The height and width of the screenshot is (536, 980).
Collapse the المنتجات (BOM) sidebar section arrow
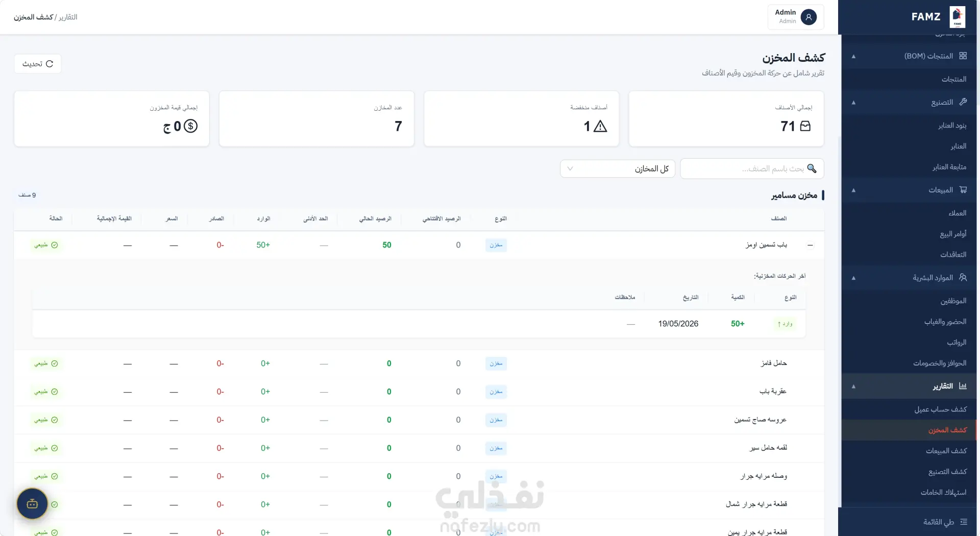(x=853, y=56)
